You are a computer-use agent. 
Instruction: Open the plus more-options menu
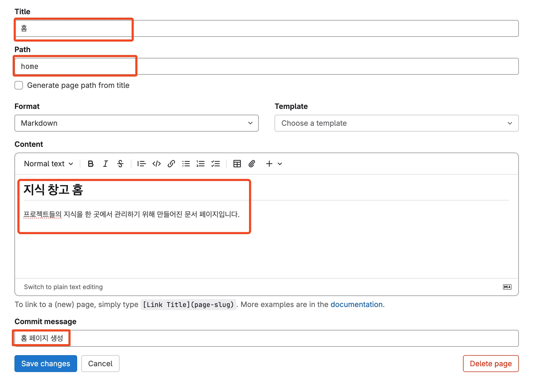click(274, 164)
